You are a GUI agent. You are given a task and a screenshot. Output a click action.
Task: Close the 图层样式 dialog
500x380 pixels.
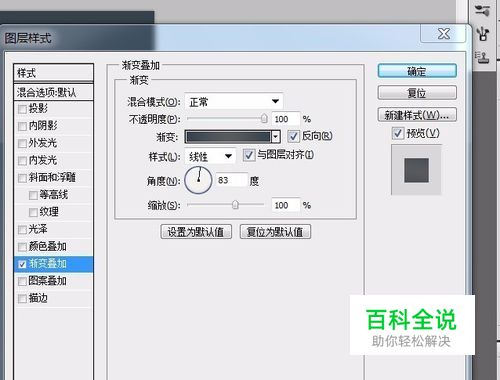443,34
